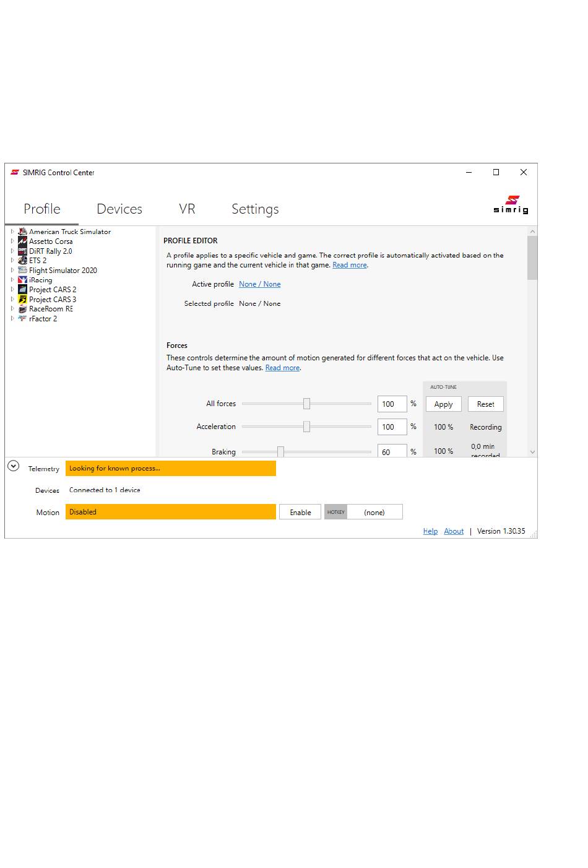This screenshot has height=868, width=588.
Task: Click the 'Connected to 1 device' text
Action: (105, 490)
